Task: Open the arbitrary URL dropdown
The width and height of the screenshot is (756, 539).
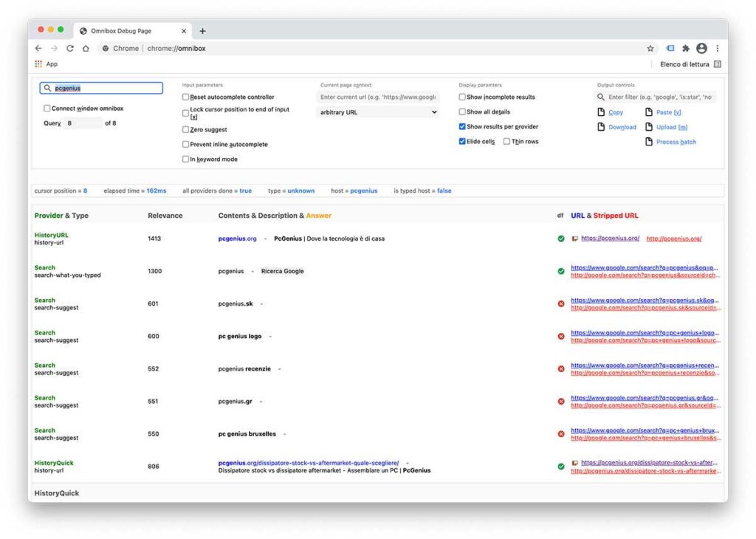Action: [x=378, y=112]
